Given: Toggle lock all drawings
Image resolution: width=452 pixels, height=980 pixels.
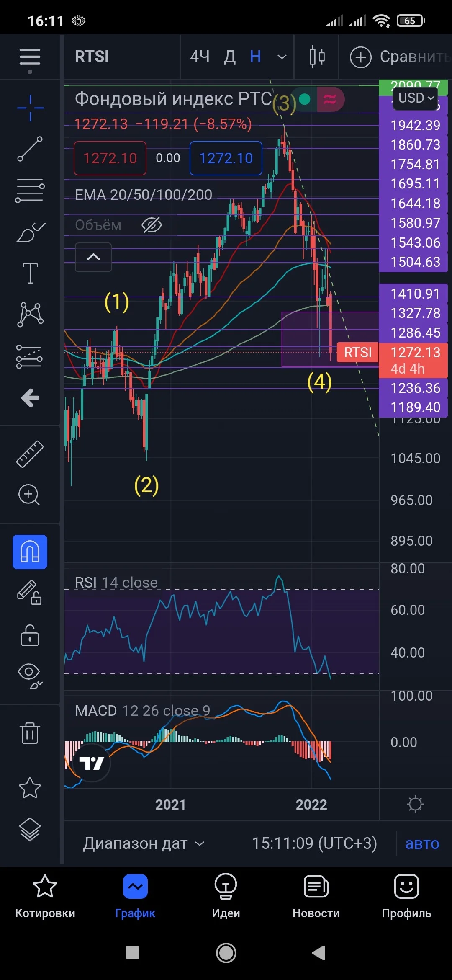Looking at the screenshot, I should point(30,635).
